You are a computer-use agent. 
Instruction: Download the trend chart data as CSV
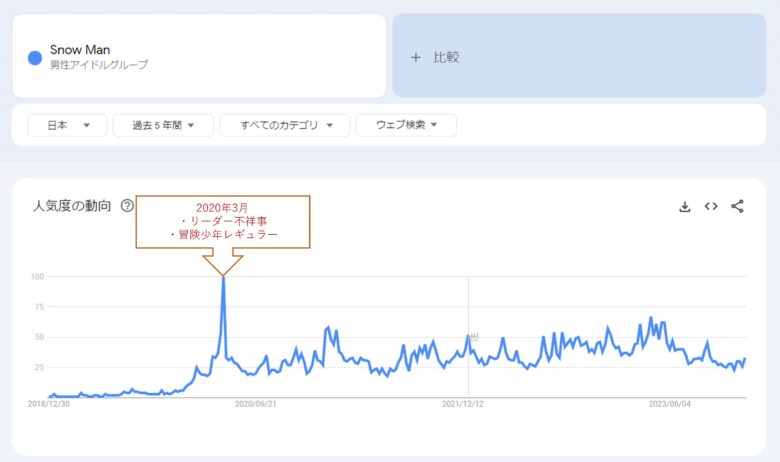pos(685,206)
